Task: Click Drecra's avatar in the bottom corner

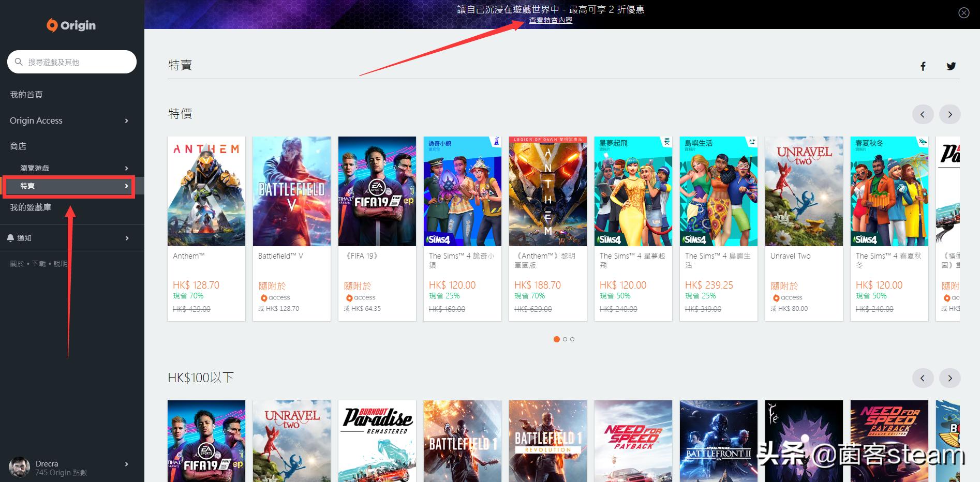Action: 21,467
